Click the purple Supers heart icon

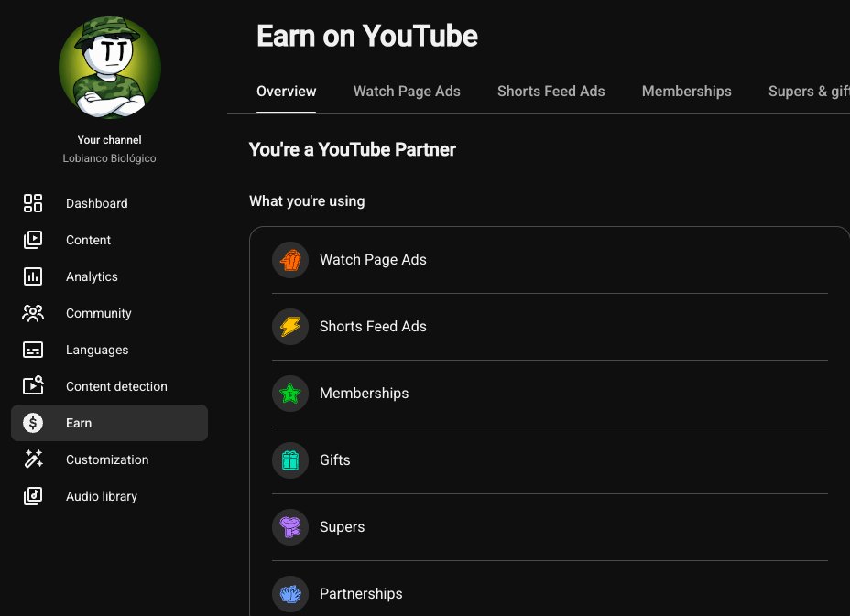click(290, 527)
